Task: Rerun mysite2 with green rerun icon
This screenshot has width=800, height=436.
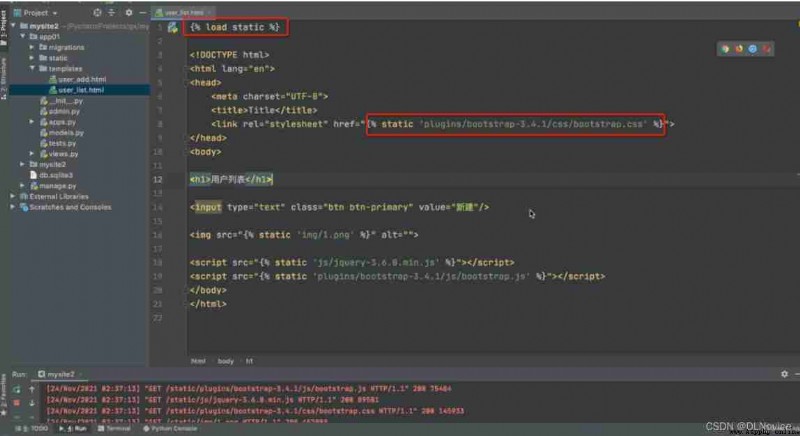Action: tap(17, 390)
